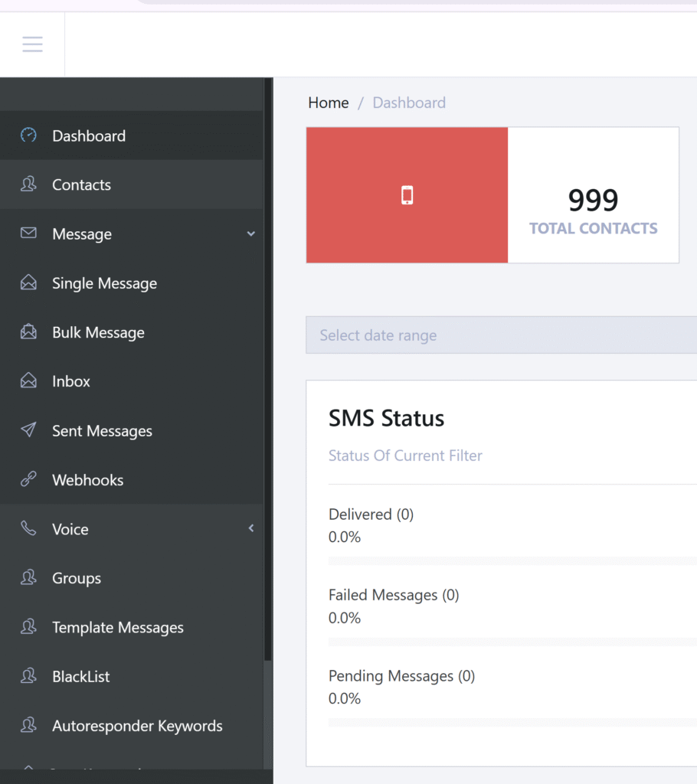Screen dimensions: 697x784
Task: Click the Bulk Message envelope icon
Action: (x=28, y=332)
